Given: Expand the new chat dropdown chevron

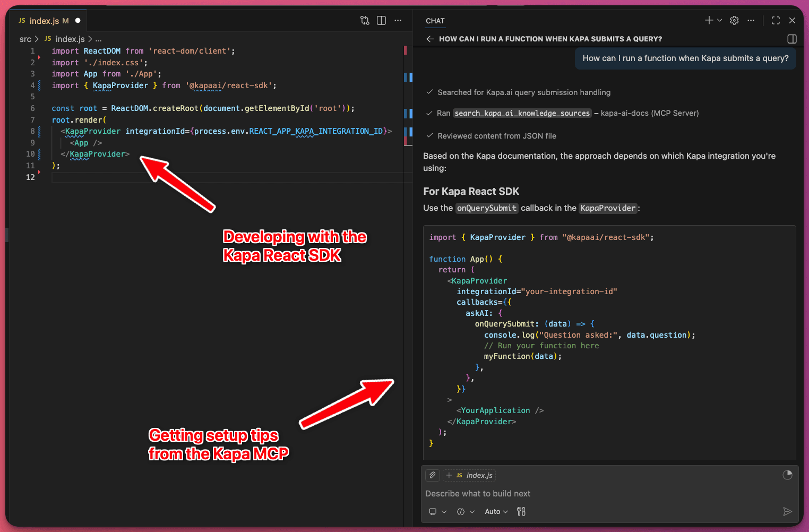Looking at the screenshot, I should tap(720, 20).
